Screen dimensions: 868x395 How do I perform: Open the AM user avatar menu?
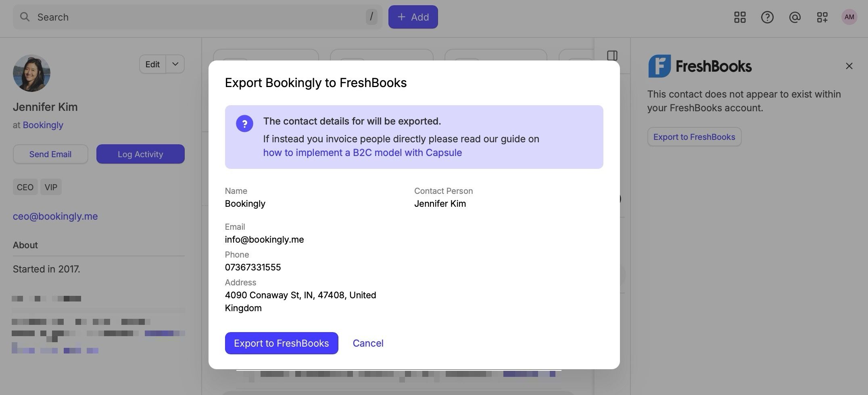tap(849, 17)
